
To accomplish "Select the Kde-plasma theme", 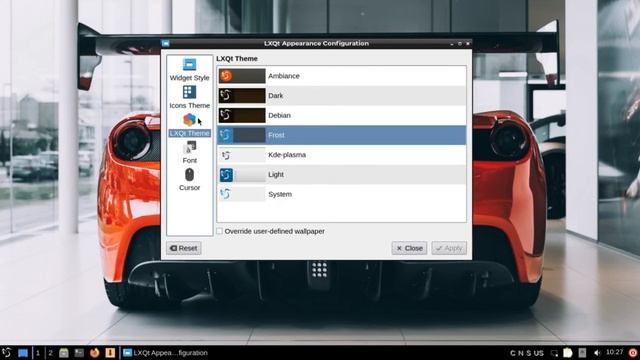I will click(342, 155).
